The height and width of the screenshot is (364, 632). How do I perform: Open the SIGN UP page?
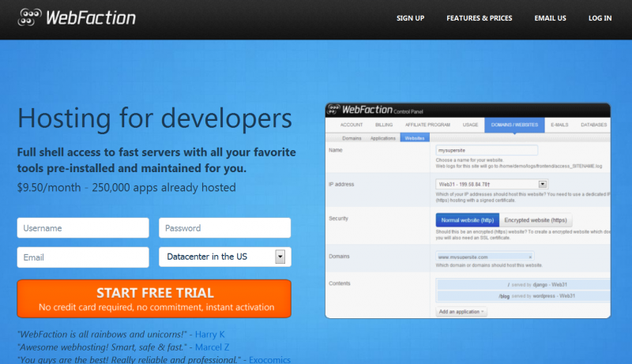pyautogui.click(x=410, y=18)
